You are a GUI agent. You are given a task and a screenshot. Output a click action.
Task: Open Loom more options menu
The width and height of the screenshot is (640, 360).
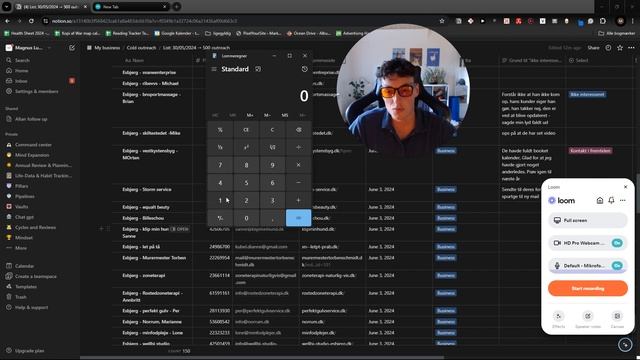pos(622,200)
